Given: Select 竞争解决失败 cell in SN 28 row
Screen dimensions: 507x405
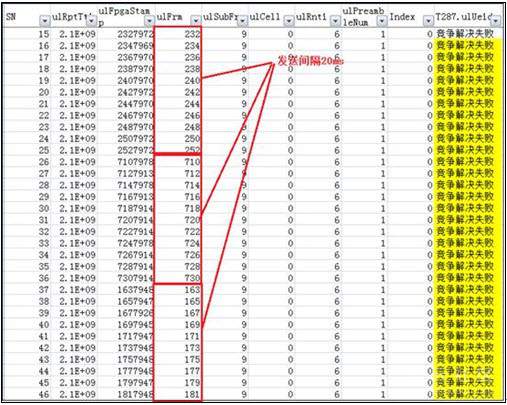Looking at the screenshot, I should [465, 186].
